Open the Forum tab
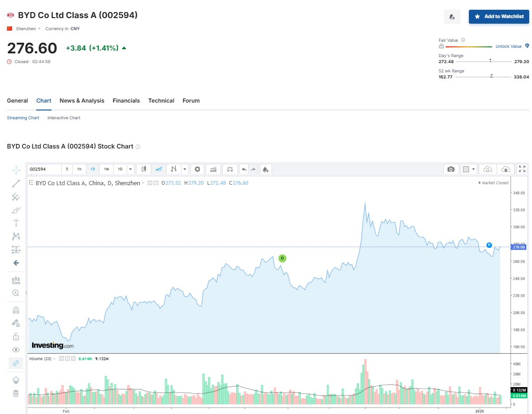Image resolution: width=532 pixels, height=414 pixels. [x=191, y=100]
